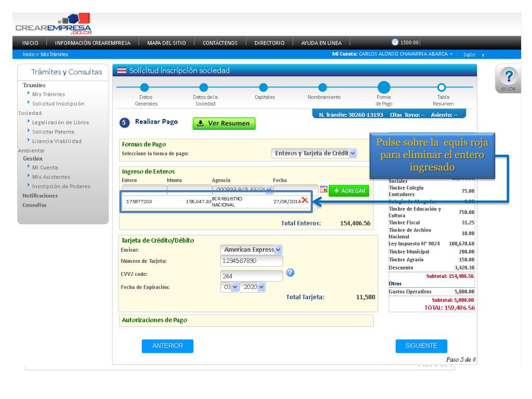
Task: Click the TOTAL: 159,406.56 text
Action: (449, 308)
